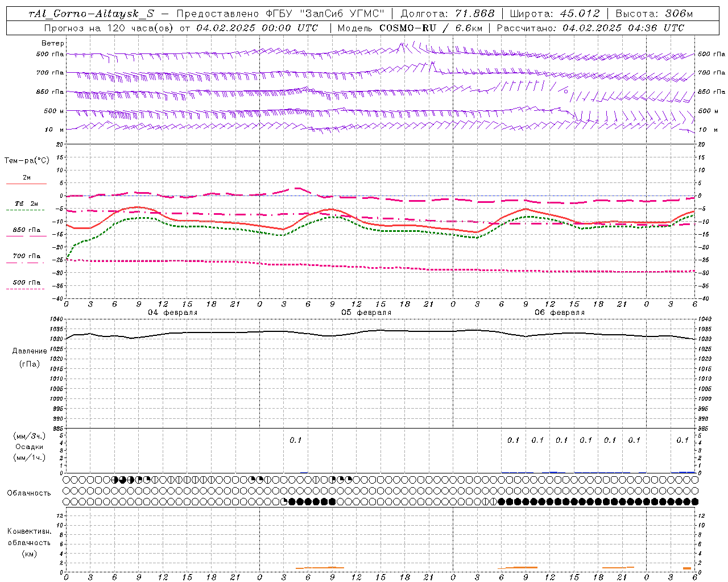Click the (гПа) pressure unit label
This screenshot has height=582, width=728.
[x=30, y=364]
